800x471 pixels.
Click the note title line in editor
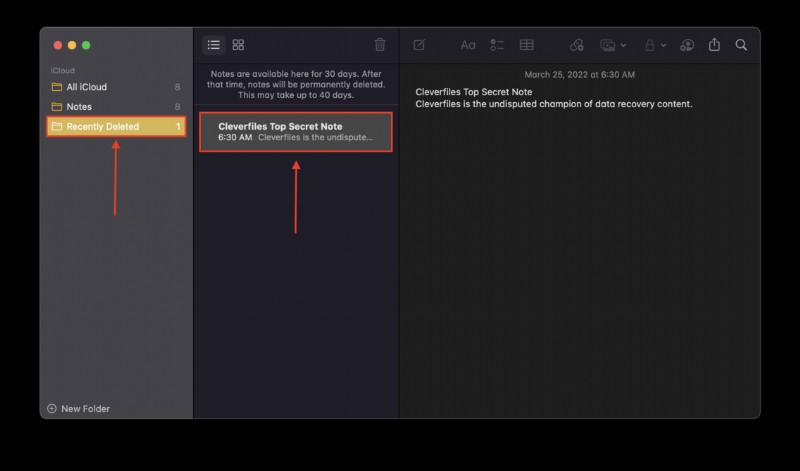[473, 92]
